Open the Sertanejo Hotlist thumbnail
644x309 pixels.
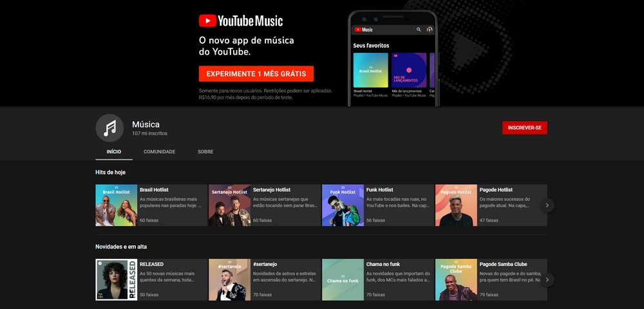[x=230, y=205]
